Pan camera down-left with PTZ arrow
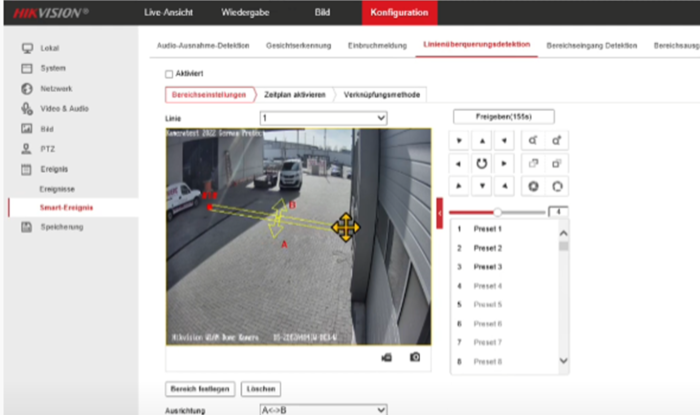The height and width of the screenshot is (415, 700). (x=458, y=186)
